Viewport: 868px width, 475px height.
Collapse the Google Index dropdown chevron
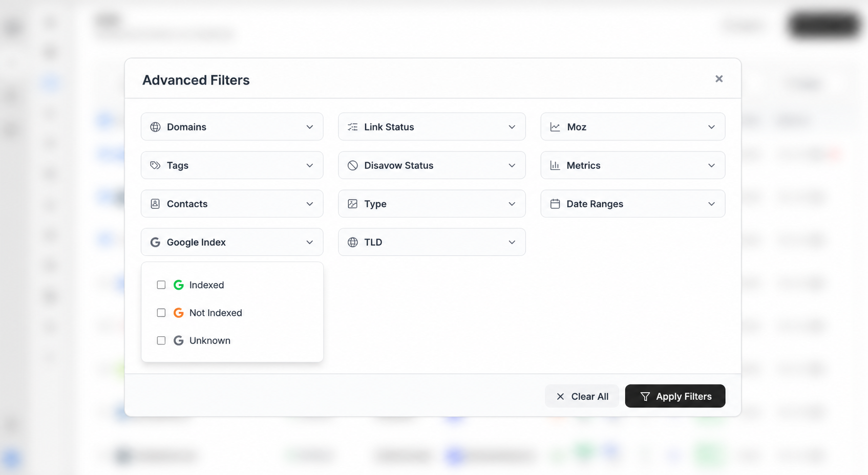310,242
